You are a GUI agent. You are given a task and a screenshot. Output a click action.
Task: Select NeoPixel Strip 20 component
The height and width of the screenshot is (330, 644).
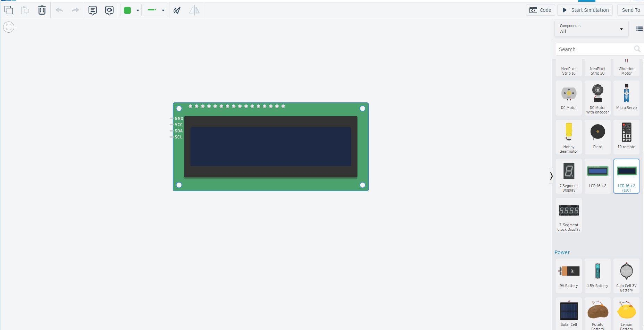597,68
